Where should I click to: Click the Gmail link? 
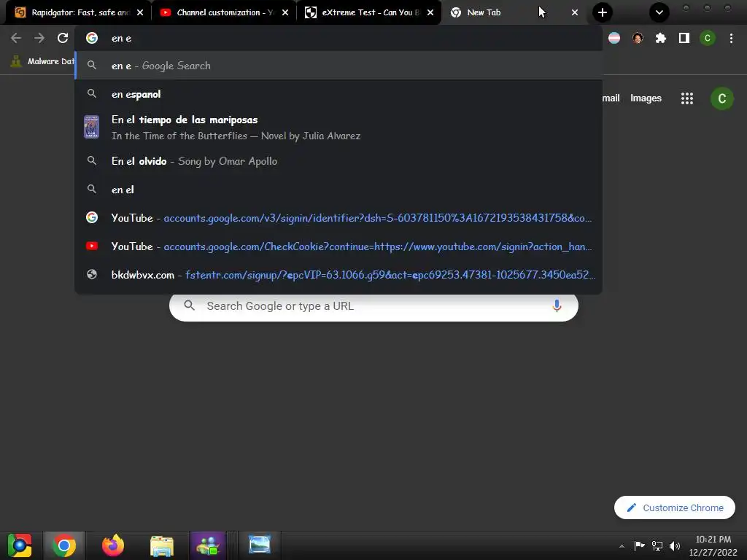(x=611, y=98)
